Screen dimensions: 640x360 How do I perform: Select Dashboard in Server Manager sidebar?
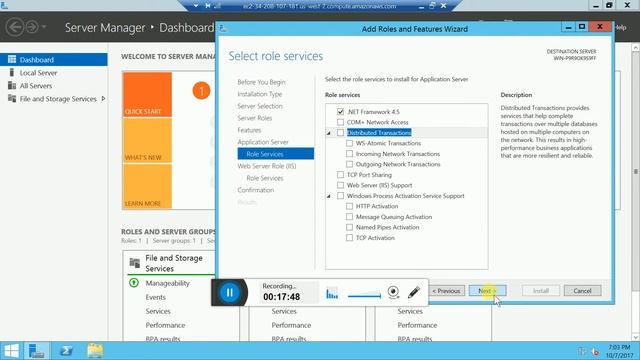click(x=54, y=60)
